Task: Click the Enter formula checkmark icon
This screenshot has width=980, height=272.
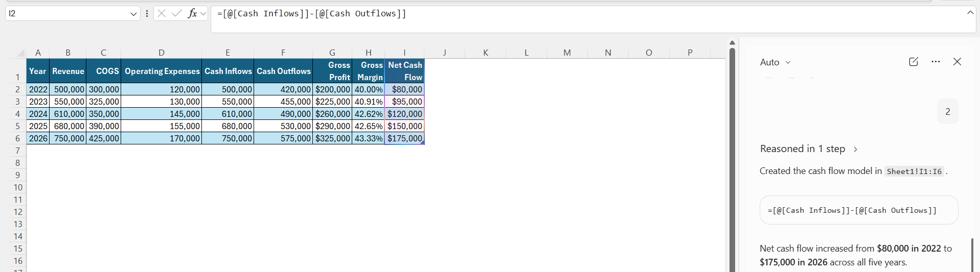Action: coord(177,13)
